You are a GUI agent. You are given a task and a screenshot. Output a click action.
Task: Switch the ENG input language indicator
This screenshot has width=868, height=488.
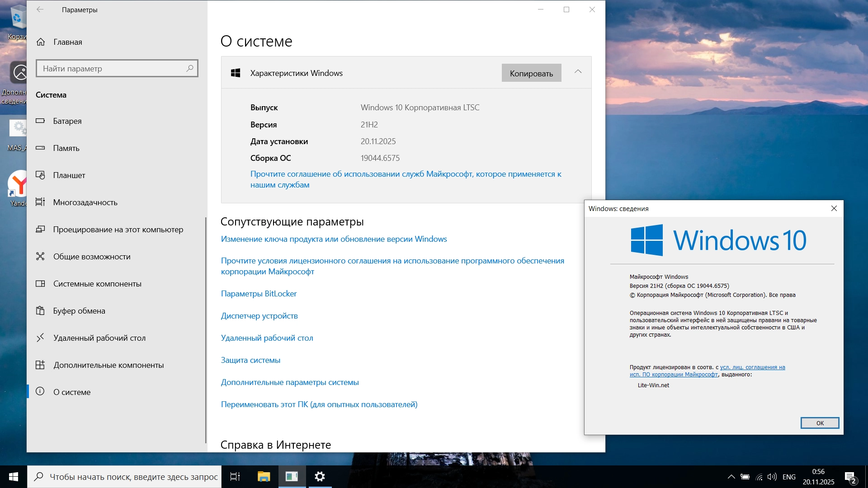(789, 477)
